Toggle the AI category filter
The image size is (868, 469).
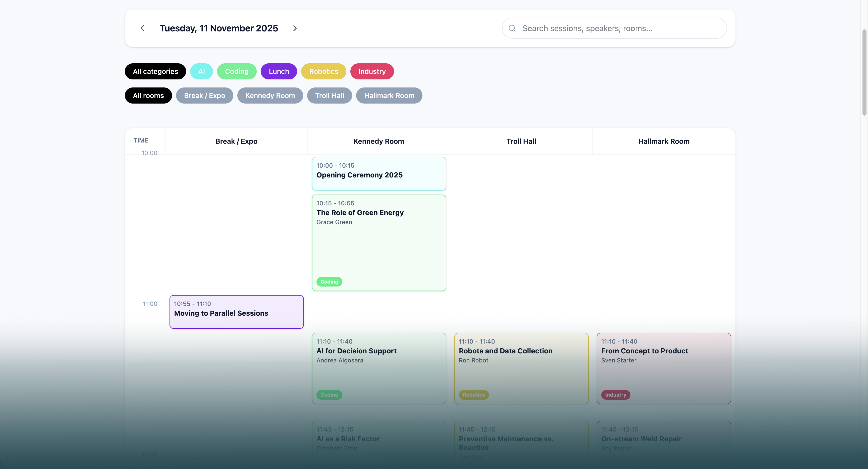pyautogui.click(x=201, y=71)
